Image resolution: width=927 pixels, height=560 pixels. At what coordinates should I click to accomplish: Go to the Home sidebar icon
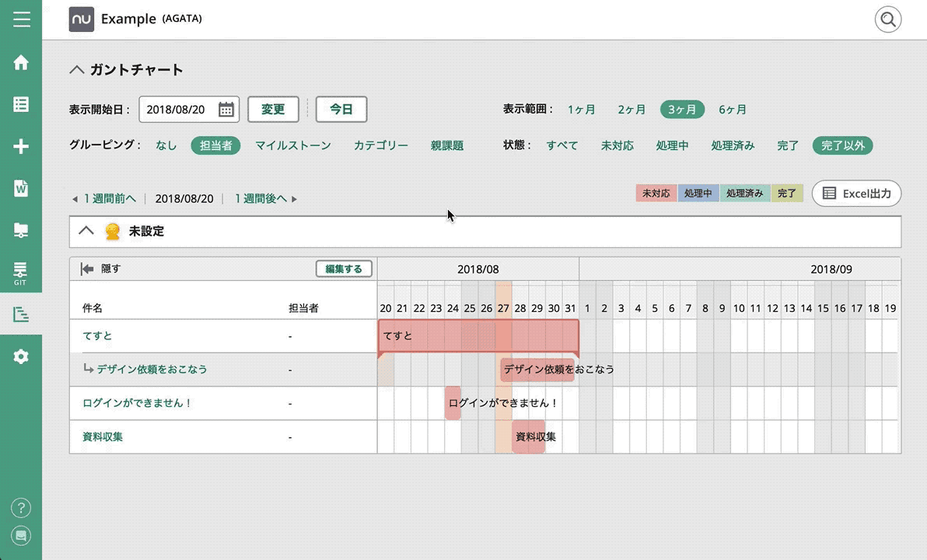(21, 63)
